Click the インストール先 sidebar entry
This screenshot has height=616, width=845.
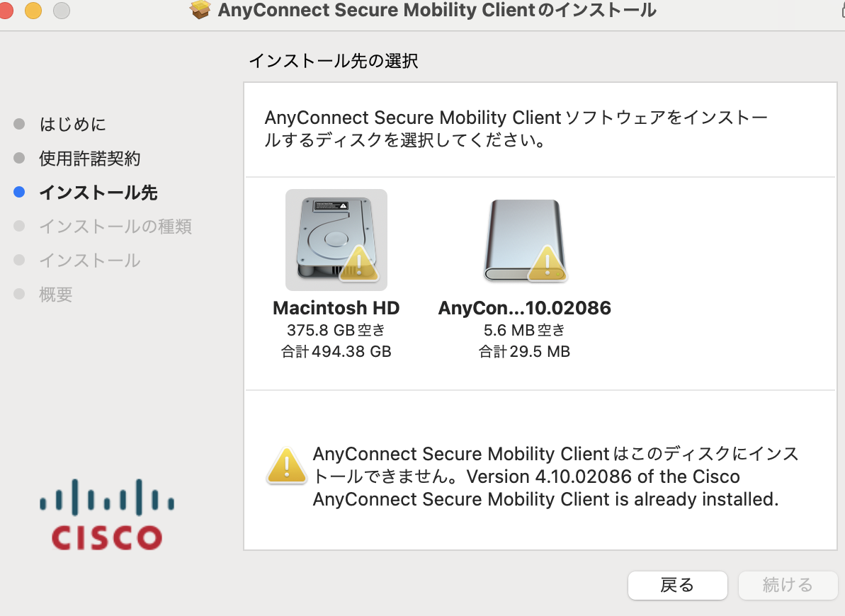pyautogui.click(x=98, y=192)
